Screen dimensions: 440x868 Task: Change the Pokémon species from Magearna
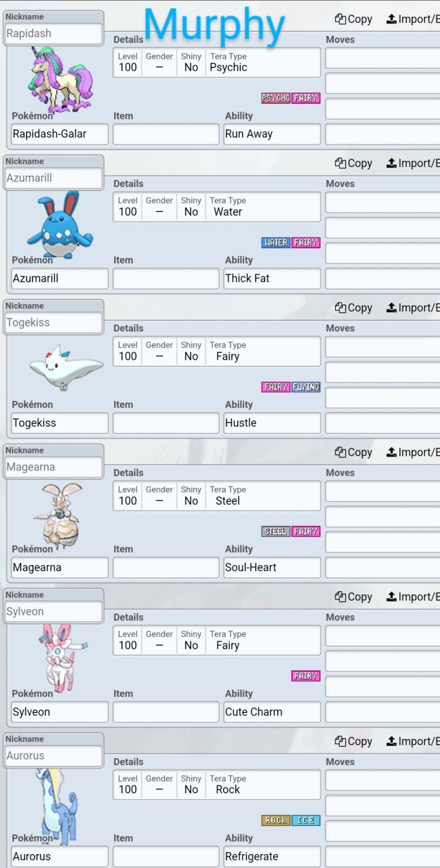coord(60,568)
